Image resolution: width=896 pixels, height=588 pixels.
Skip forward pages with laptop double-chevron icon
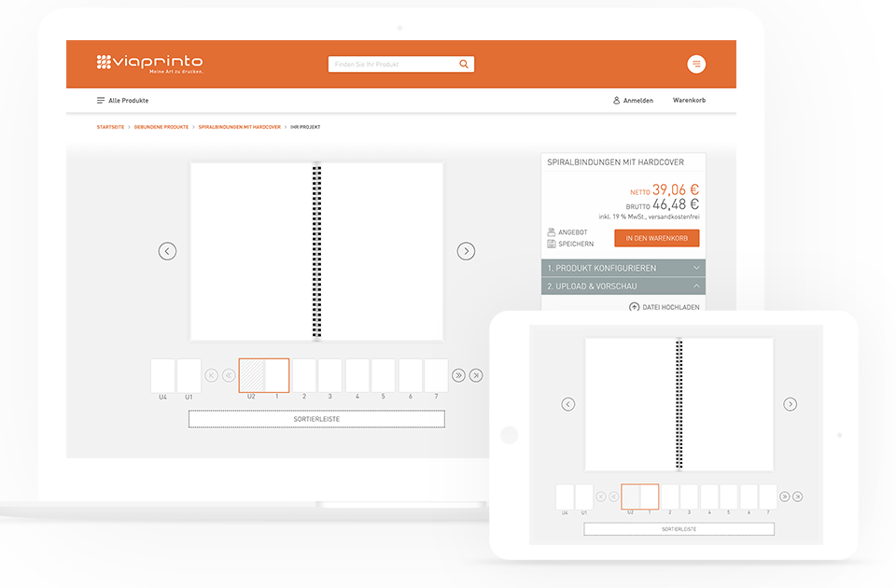(458, 375)
